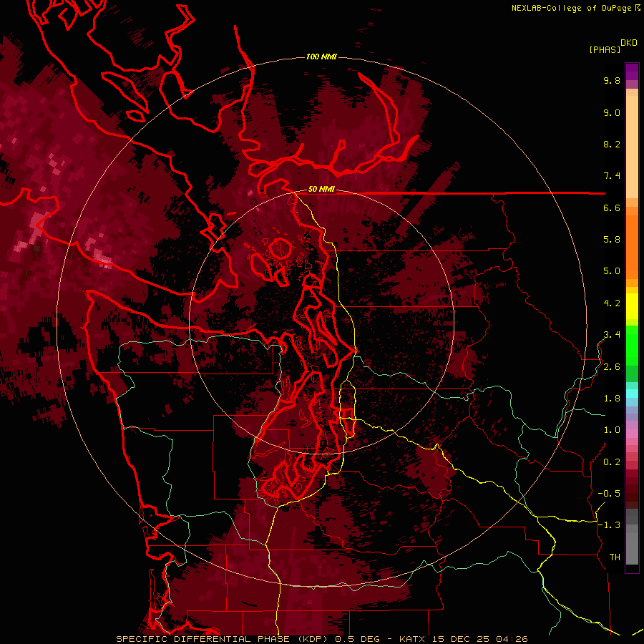
Task: Click the [PHAS] legend heading
Action: pyautogui.click(x=605, y=49)
